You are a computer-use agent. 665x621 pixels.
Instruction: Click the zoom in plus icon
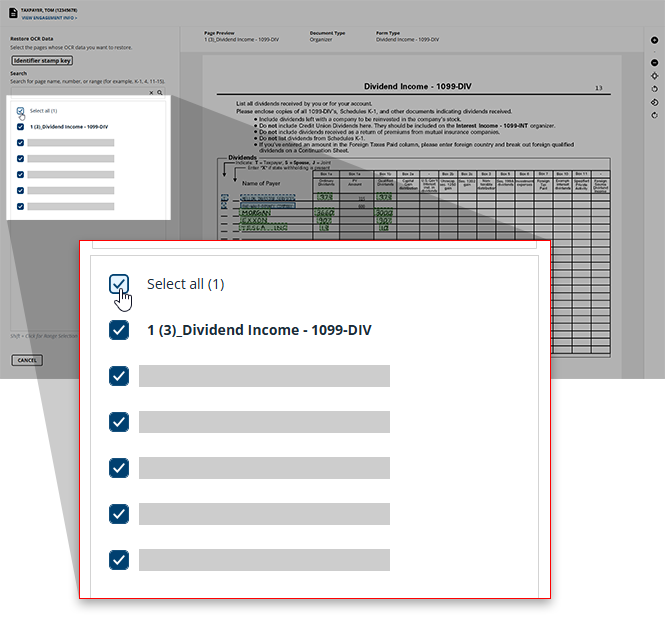coord(654,40)
